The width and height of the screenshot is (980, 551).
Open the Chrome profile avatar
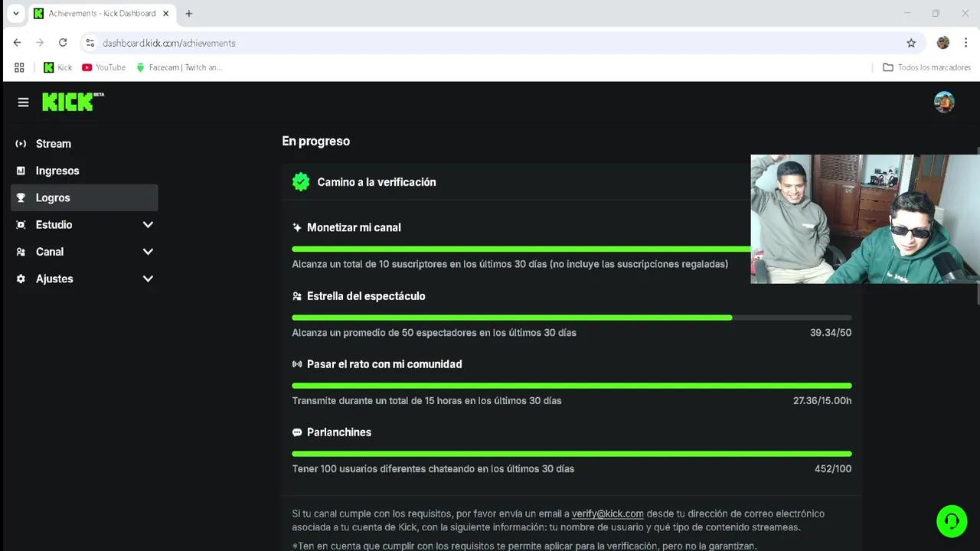point(943,43)
